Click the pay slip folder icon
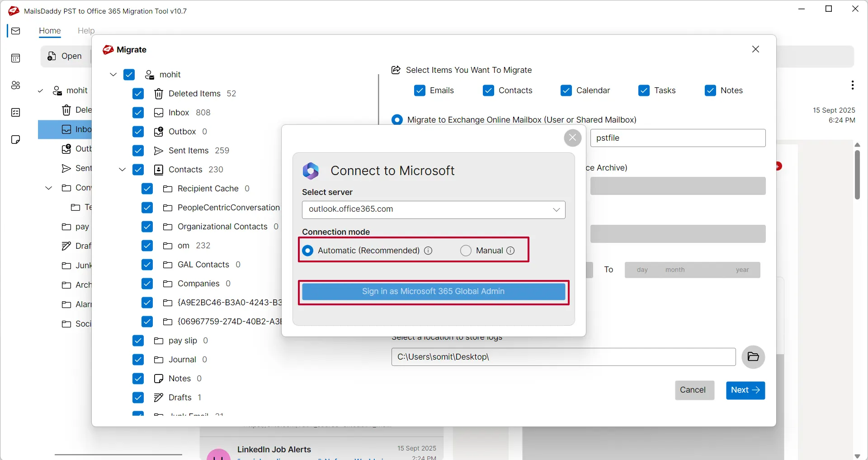 (158, 341)
